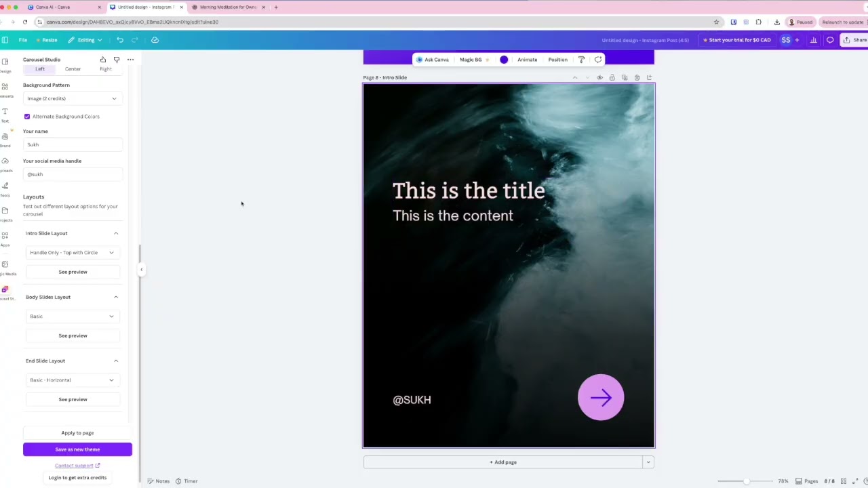Click the cloud save status icon
Image resolution: width=868 pixels, height=488 pixels.
155,40
